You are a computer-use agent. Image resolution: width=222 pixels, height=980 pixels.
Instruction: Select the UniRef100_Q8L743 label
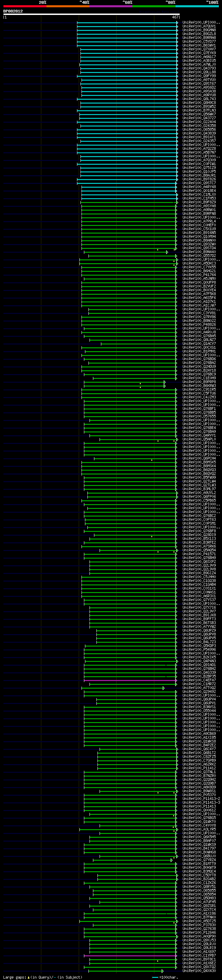[199, 99]
